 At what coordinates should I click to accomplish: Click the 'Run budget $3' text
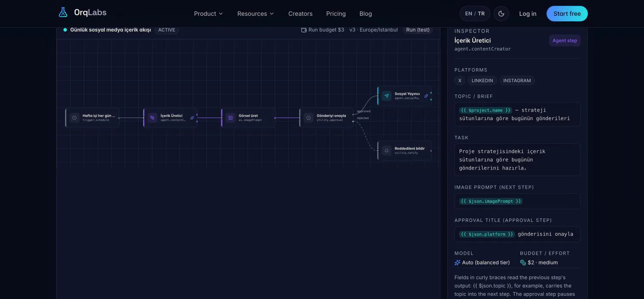(326, 30)
